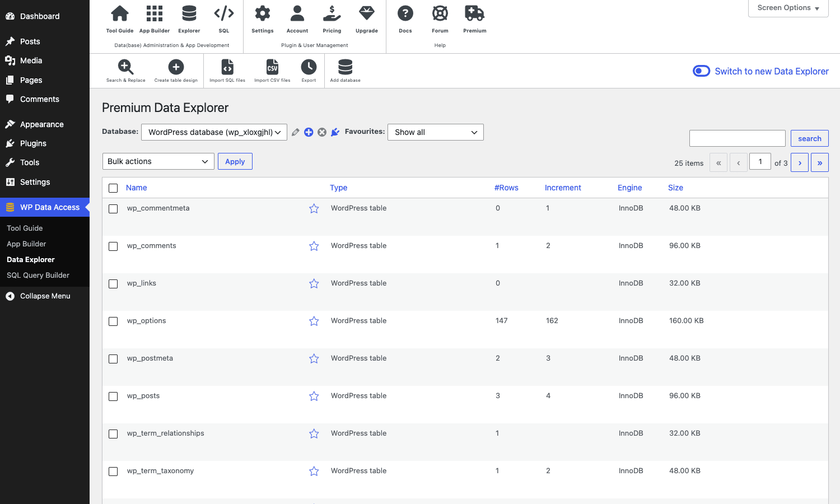Open the App Builder grid icon
Screen dimensions: 840x504
coord(155,13)
